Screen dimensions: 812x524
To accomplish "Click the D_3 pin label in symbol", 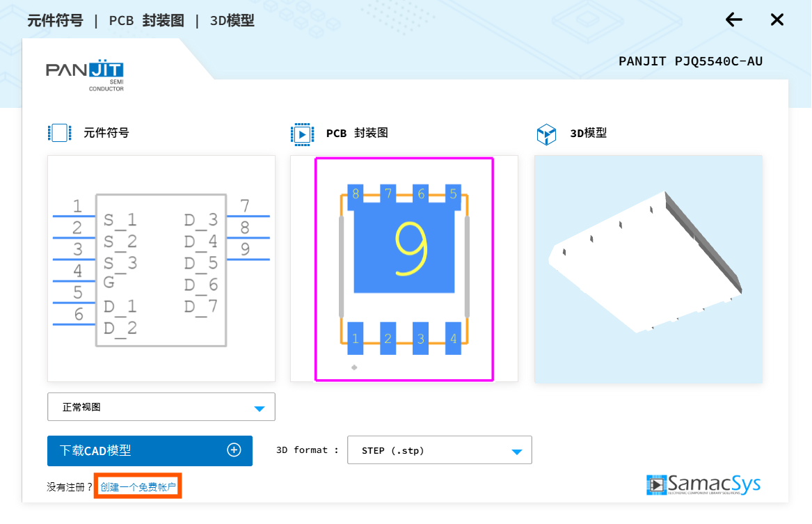I will click(x=201, y=221).
